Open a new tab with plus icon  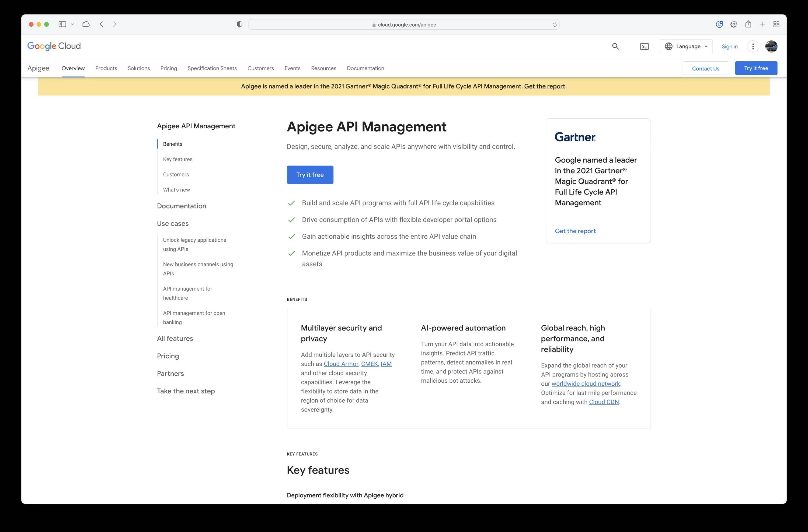[762, 24]
